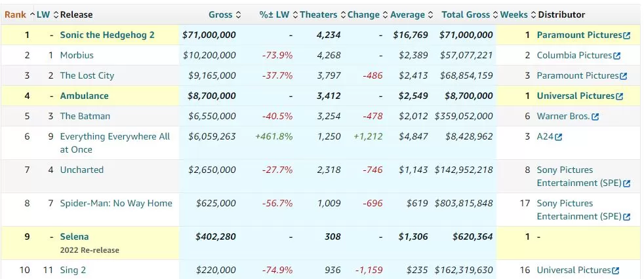
Task: Open The Batman release page
Action: click(85, 116)
